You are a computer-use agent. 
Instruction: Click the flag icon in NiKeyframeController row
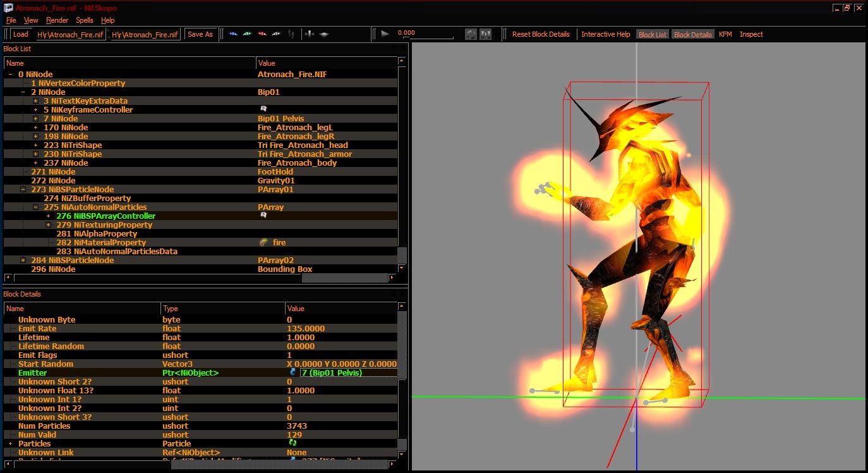point(263,109)
